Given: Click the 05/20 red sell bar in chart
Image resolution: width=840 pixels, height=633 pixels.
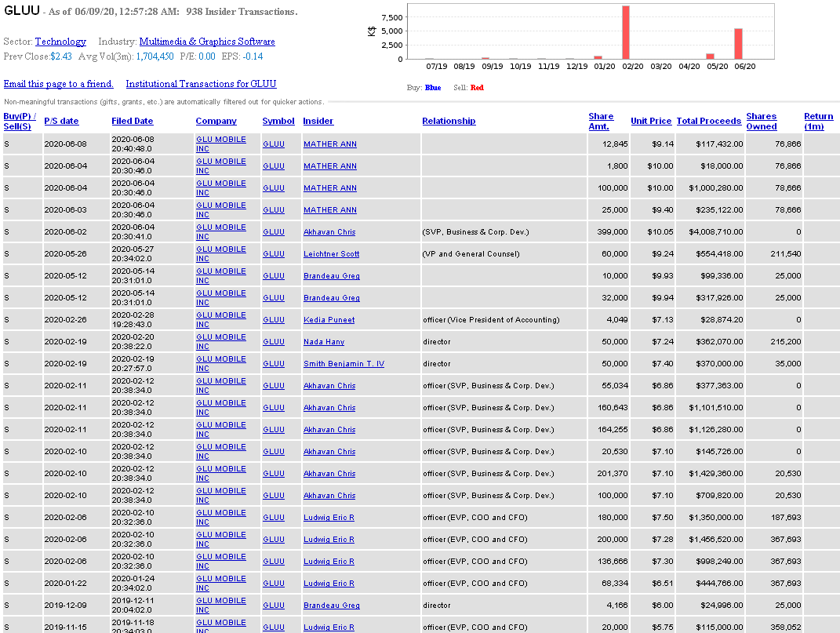Looking at the screenshot, I should [711, 56].
